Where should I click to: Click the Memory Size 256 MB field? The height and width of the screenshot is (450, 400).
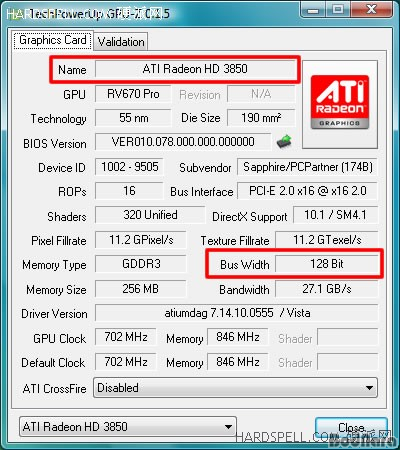click(x=140, y=289)
